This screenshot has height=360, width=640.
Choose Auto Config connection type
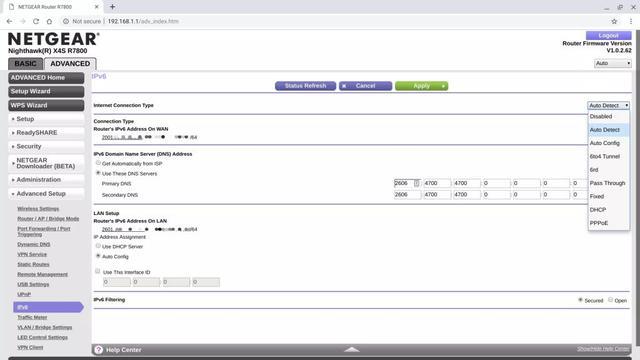(608, 143)
